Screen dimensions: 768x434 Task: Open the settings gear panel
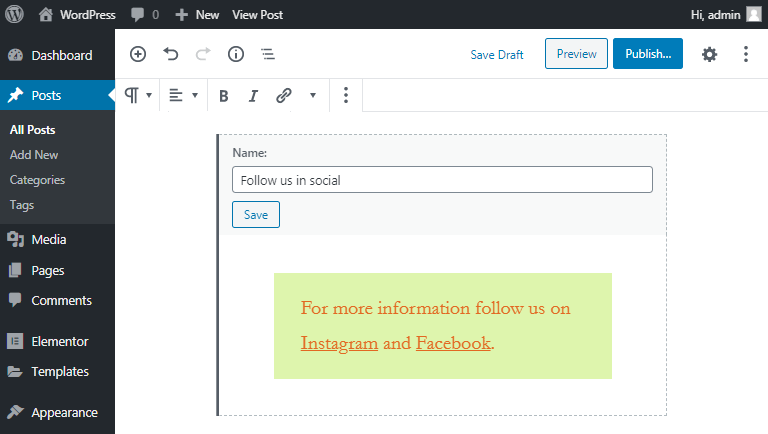[x=709, y=54]
